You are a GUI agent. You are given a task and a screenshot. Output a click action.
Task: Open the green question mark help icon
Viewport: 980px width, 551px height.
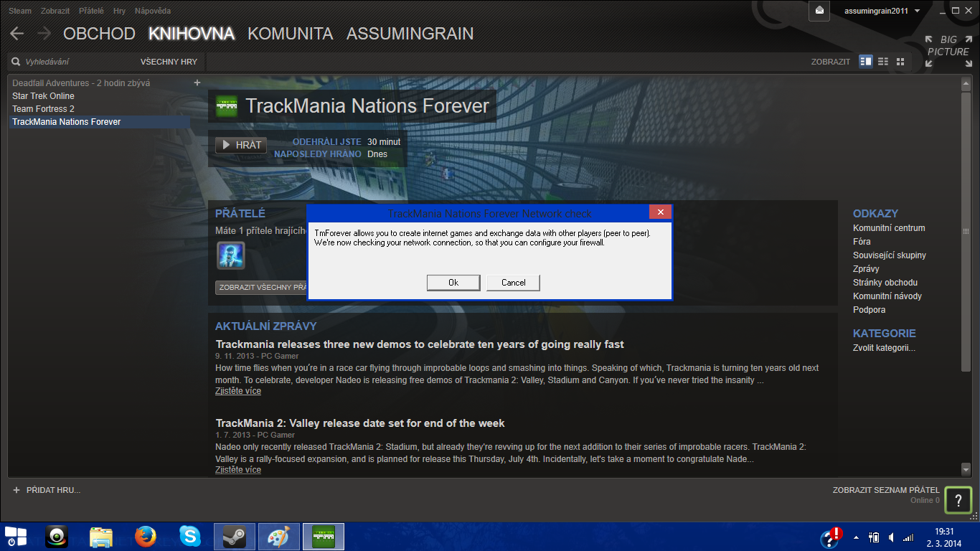[x=958, y=500]
